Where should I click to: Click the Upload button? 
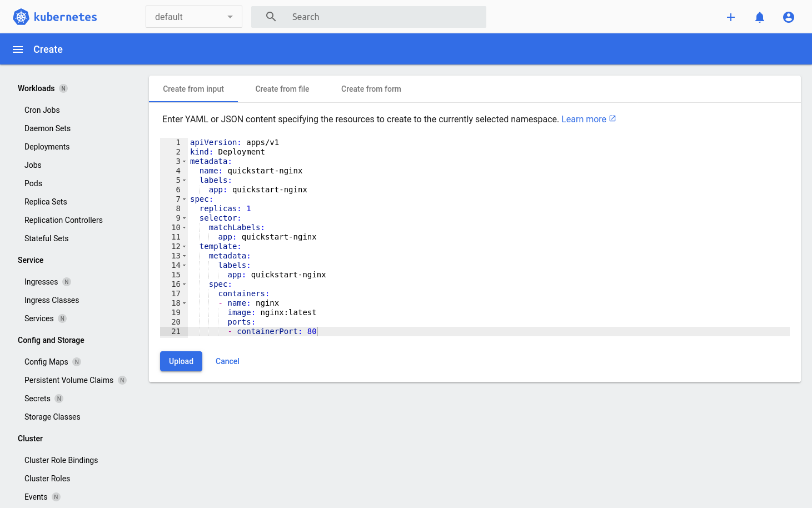click(x=181, y=361)
